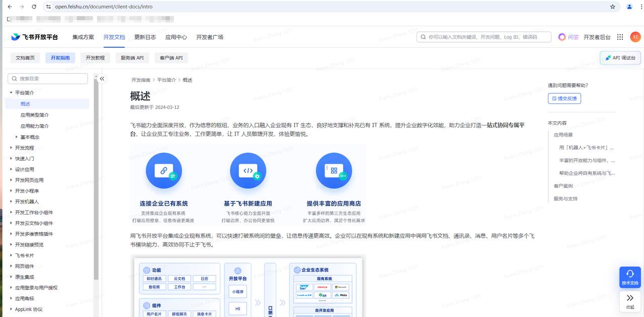Open the Chrome three-dot menu

641,7
